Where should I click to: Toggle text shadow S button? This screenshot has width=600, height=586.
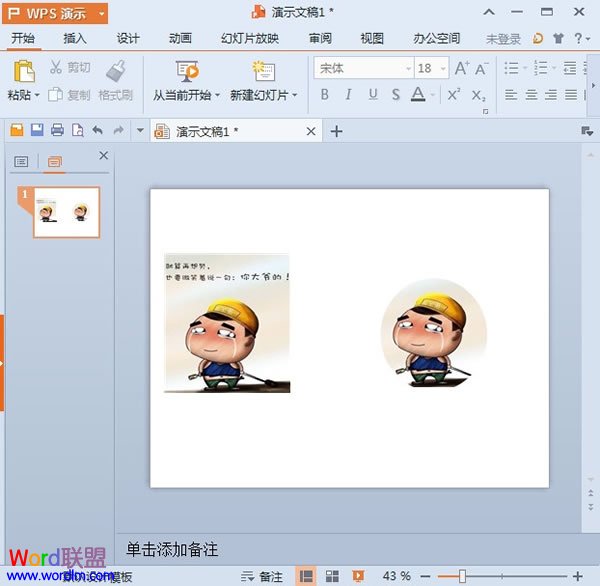[x=396, y=95]
